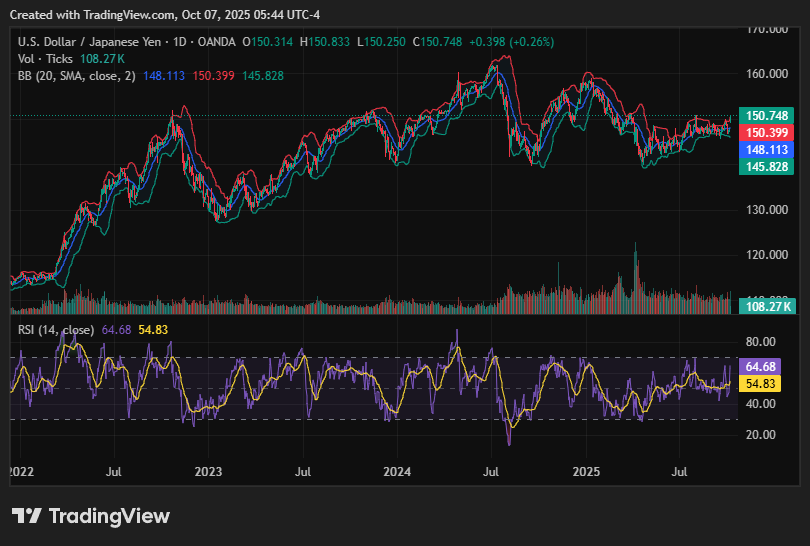Click the 2023 label on the time axis

[208, 469]
